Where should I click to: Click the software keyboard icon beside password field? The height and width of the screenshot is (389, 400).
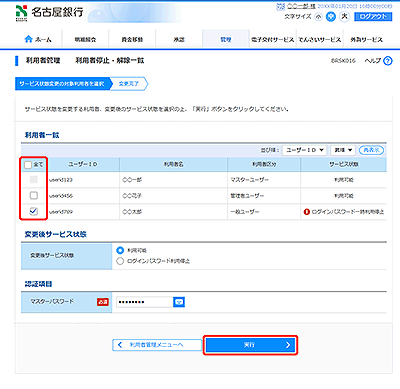[179, 302]
